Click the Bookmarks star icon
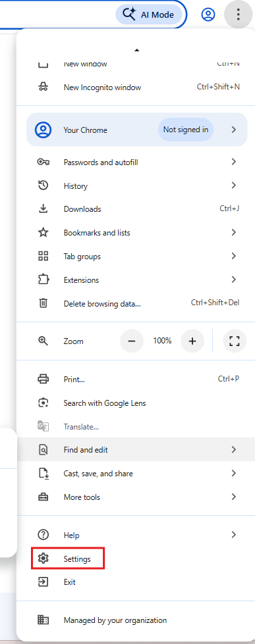Viewport: 255px width, 644px height. pyautogui.click(x=43, y=232)
